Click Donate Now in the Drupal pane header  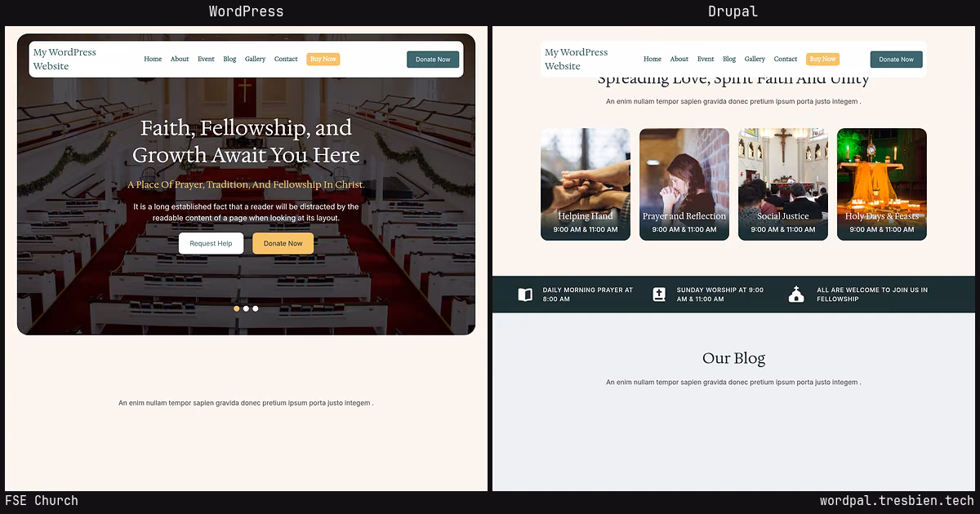(x=896, y=59)
